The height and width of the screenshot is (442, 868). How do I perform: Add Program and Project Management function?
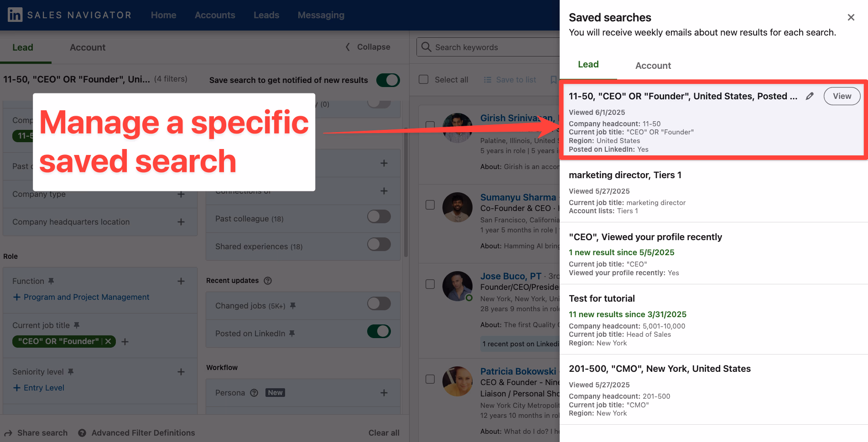pyautogui.click(x=81, y=297)
